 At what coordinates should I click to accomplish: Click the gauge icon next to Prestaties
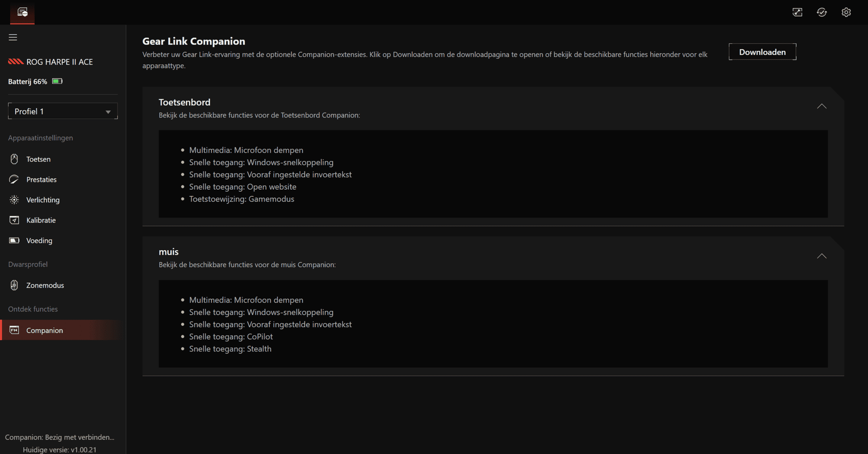tap(14, 179)
